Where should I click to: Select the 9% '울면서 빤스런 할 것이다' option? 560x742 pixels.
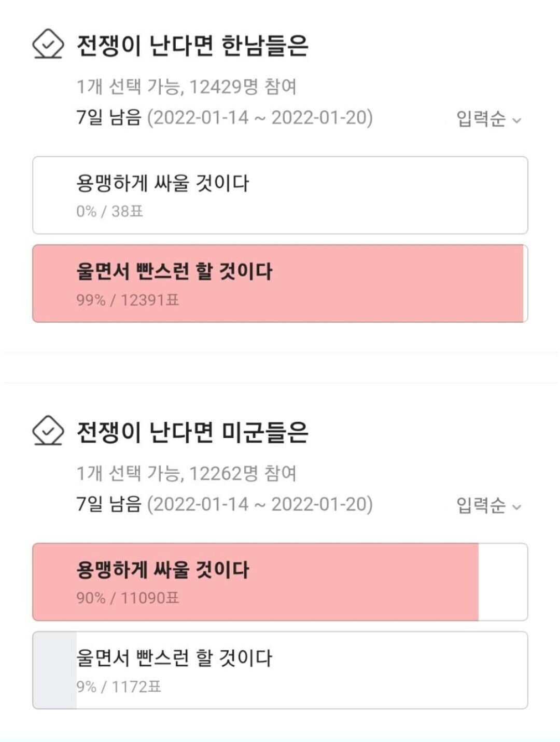[x=280, y=670]
